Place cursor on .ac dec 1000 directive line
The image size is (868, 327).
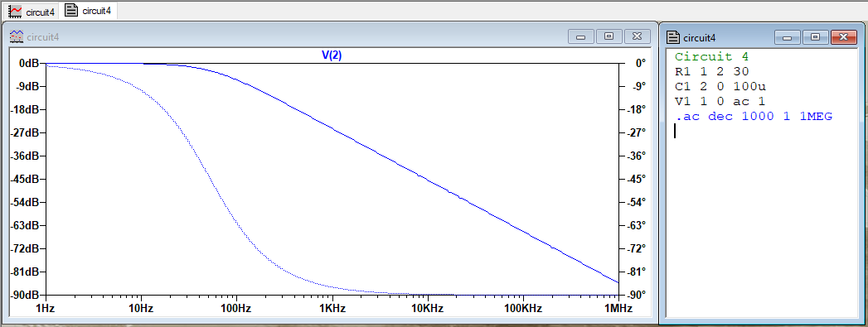click(754, 117)
